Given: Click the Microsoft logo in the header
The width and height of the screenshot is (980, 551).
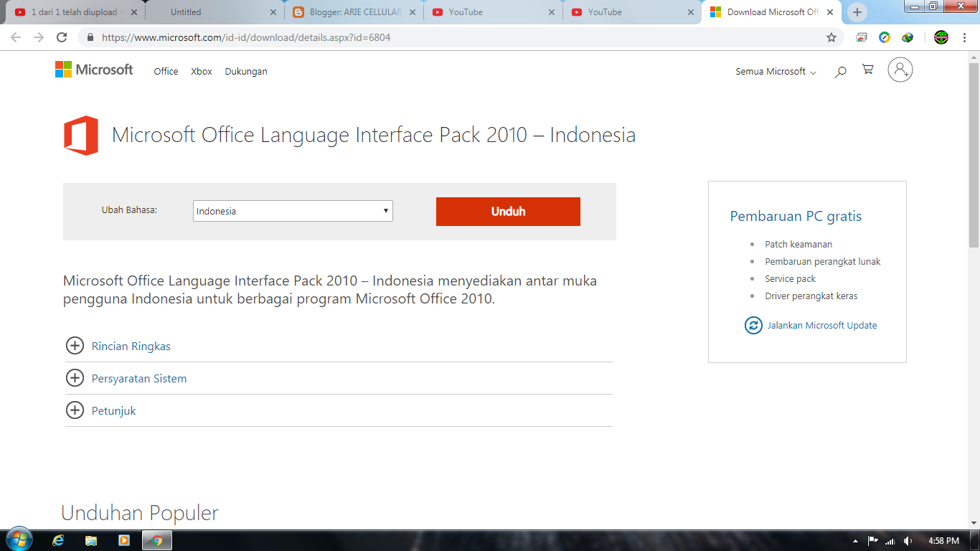Looking at the screenshot, I should (x=94, y=70).
